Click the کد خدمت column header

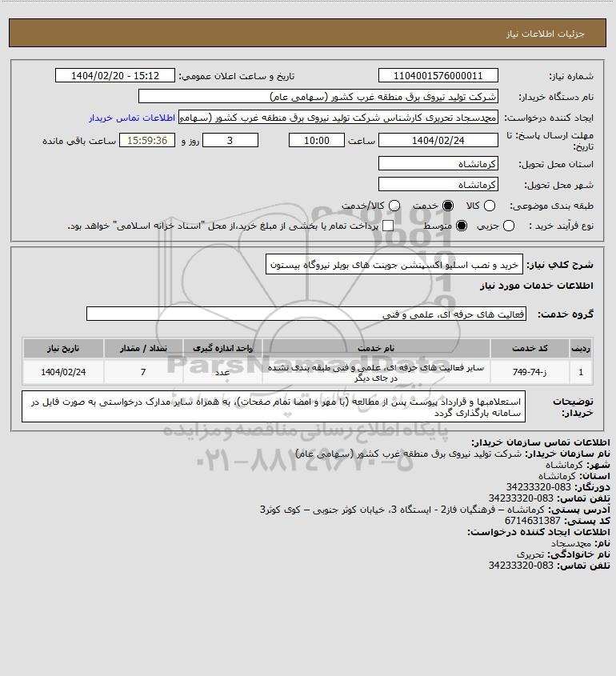tap(530, 348)
